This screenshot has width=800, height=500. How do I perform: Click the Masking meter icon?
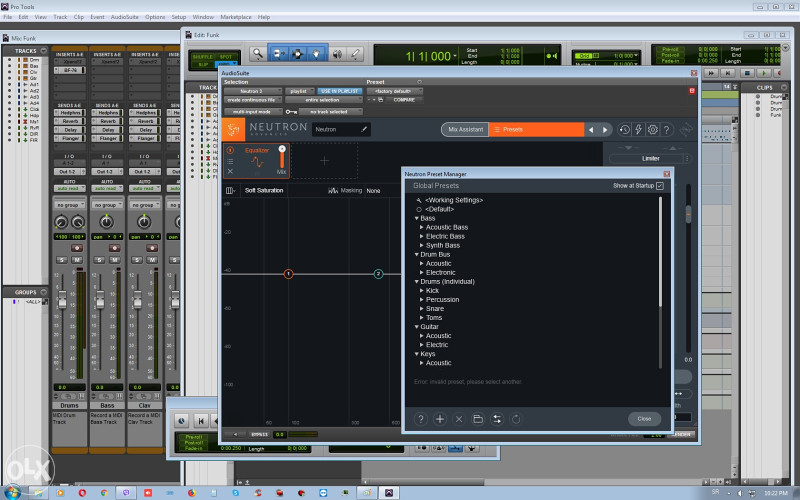coord(333,190)
